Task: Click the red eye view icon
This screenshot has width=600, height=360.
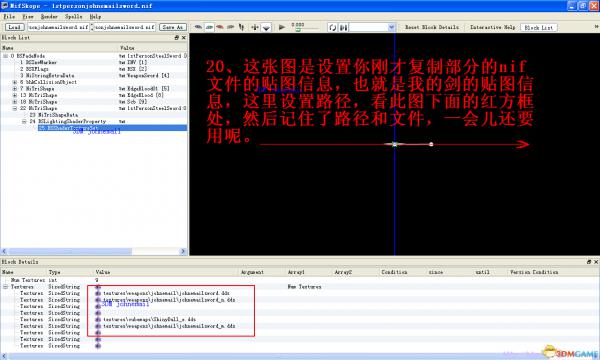Action: [x=220, y=27]
